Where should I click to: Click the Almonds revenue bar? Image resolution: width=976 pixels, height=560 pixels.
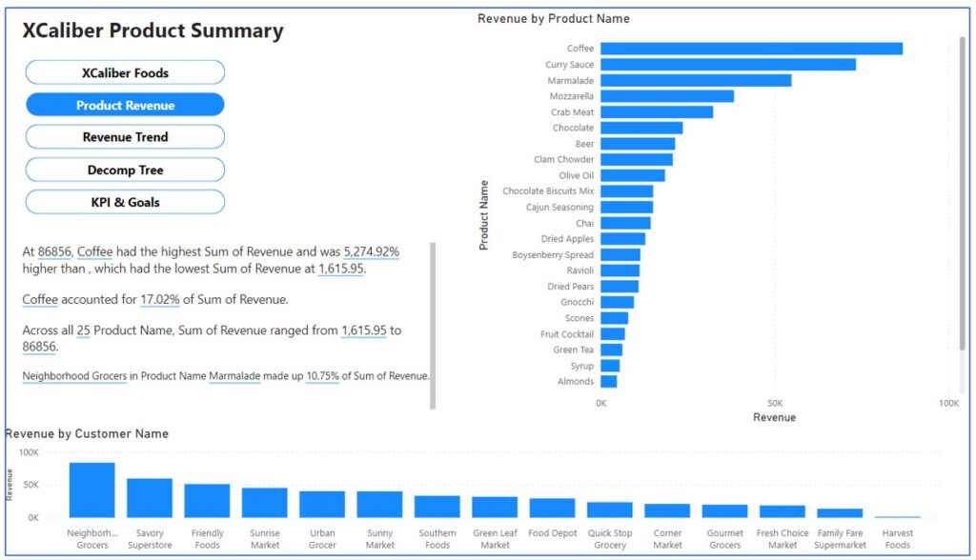pyautogui.click(x=609, y=381)
